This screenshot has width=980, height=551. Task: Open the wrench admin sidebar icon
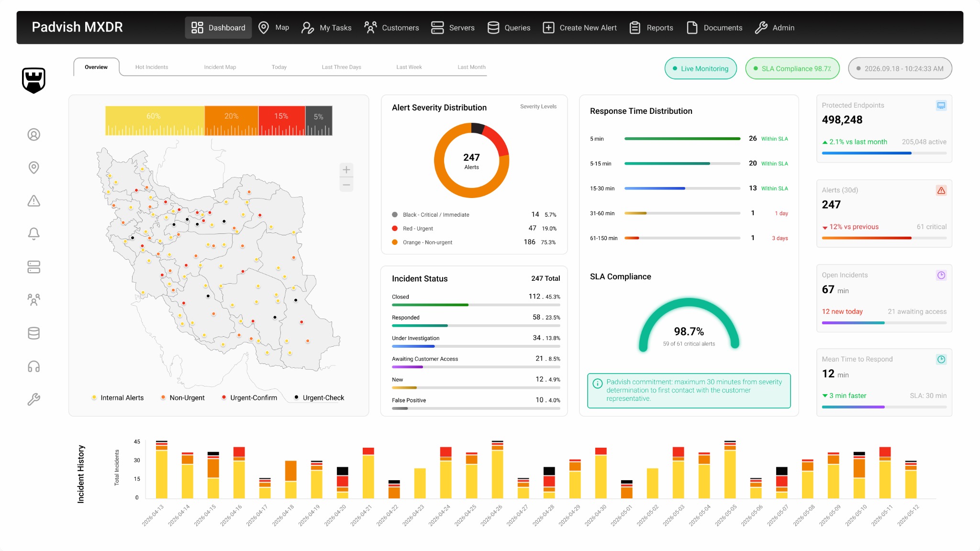click(x=33, y=399)
